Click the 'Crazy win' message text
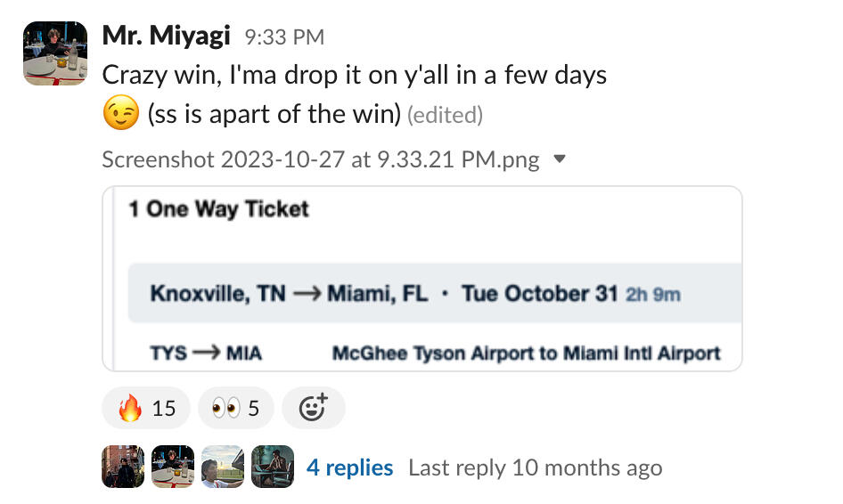The width and height of the screenshot is (843, 504). 355,75
